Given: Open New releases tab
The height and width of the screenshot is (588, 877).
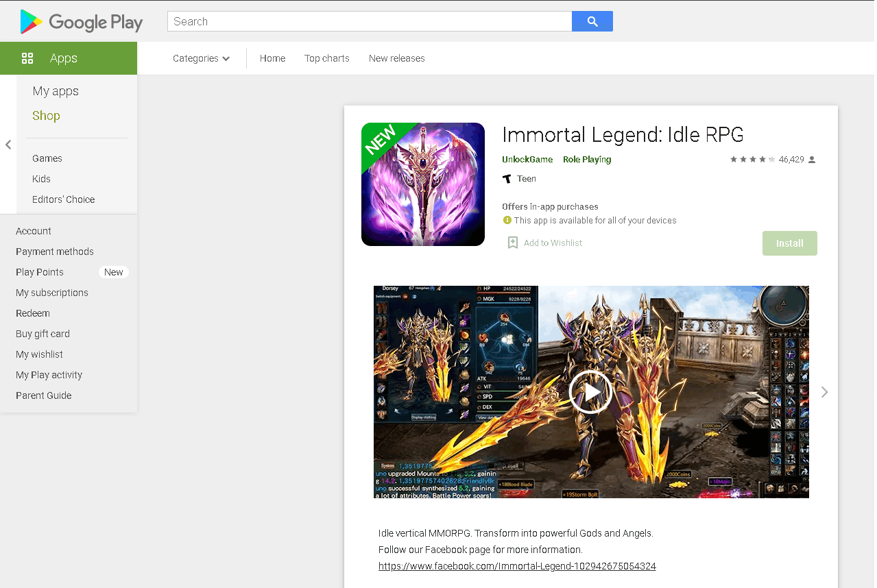Looking at the screenshot, I should [397, 58].
